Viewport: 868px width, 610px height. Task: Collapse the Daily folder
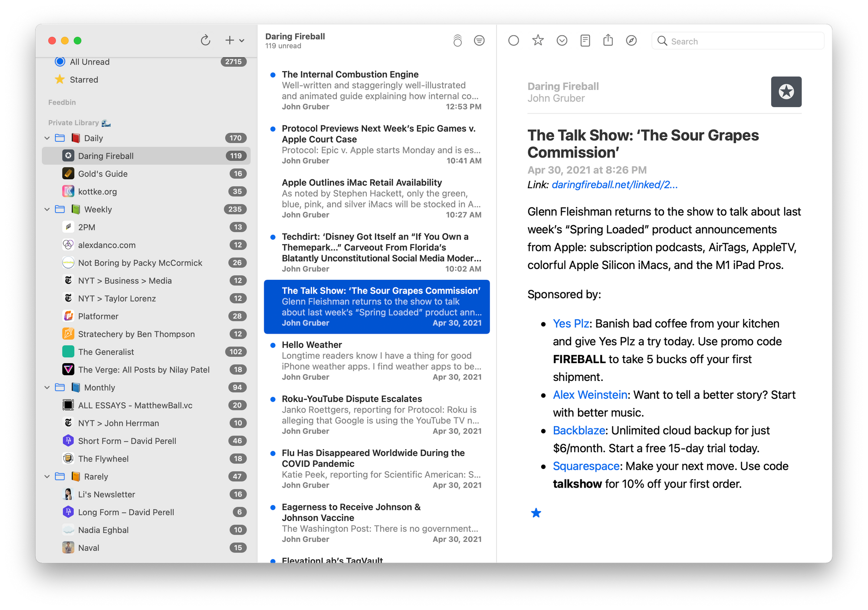[47, 138]
